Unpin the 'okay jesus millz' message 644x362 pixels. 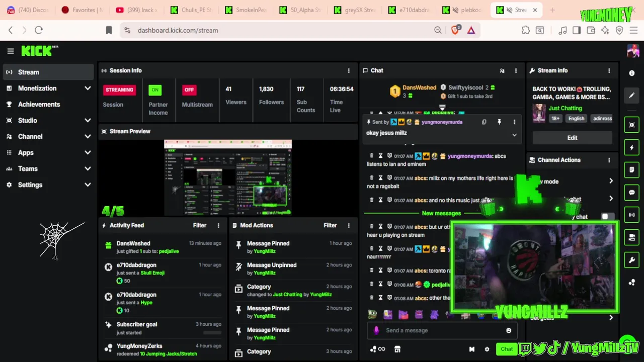pos(499,122)
